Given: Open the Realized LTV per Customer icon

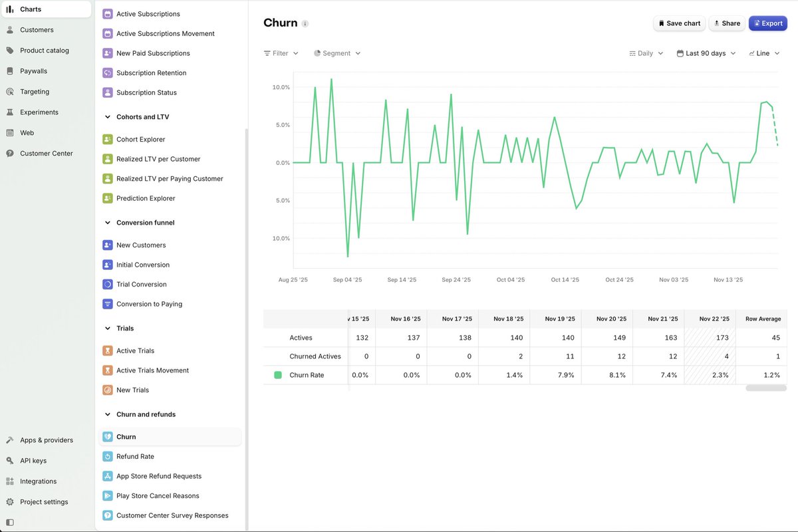Looking at the screenshot, I should [x=108, y=159].
